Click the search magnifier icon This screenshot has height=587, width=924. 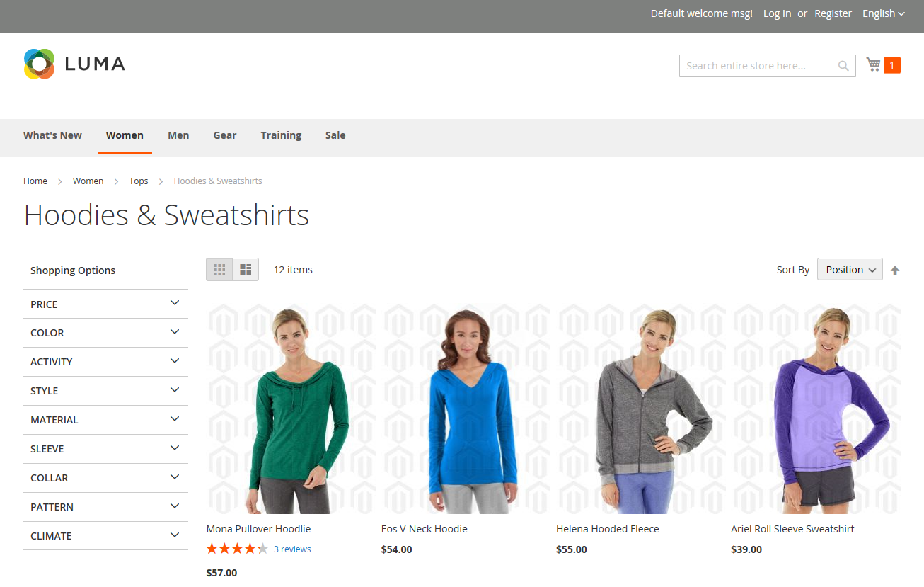tap(843, 66)
